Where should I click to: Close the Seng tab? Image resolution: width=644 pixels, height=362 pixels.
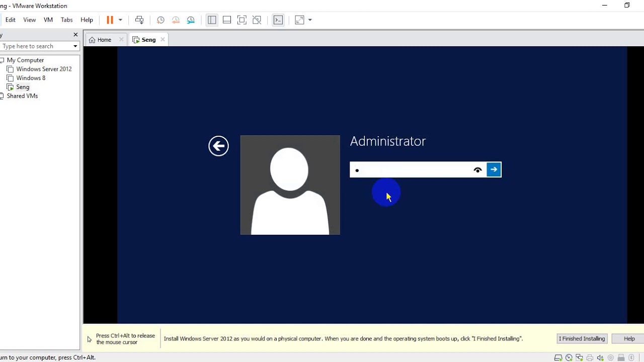[x=163, y=40]
